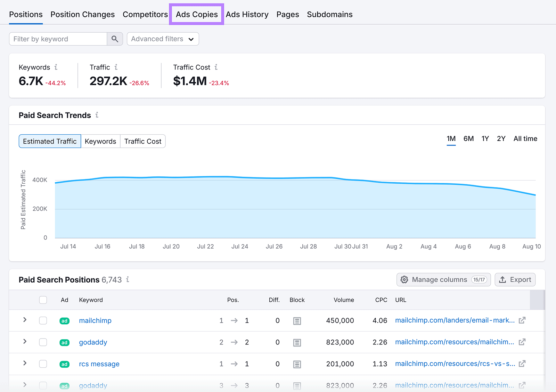Open the Advanced filters dropdown
The width and height of the screenshot is (556, 392).
coord(162,39)
